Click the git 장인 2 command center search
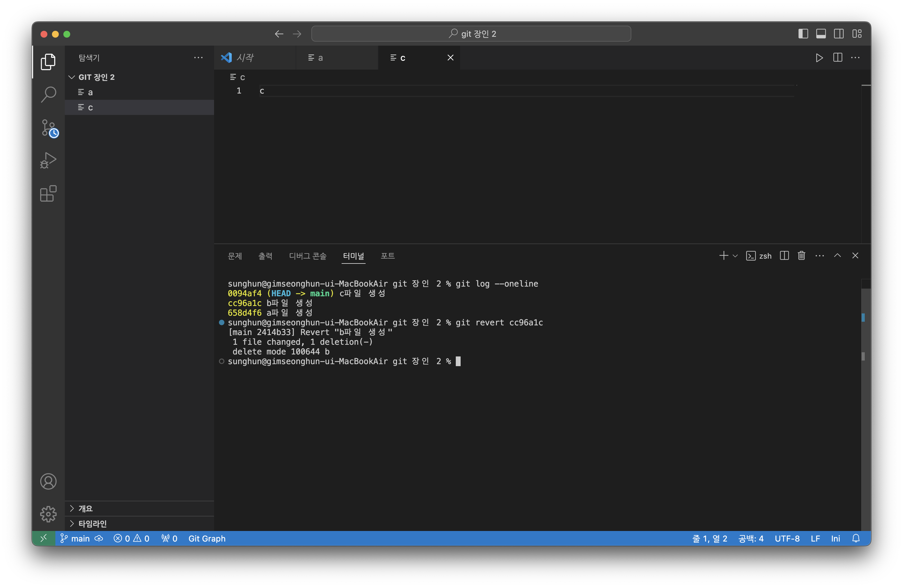Image resolution: width=903 pixels, height=588 pixels. coord(471,34)
